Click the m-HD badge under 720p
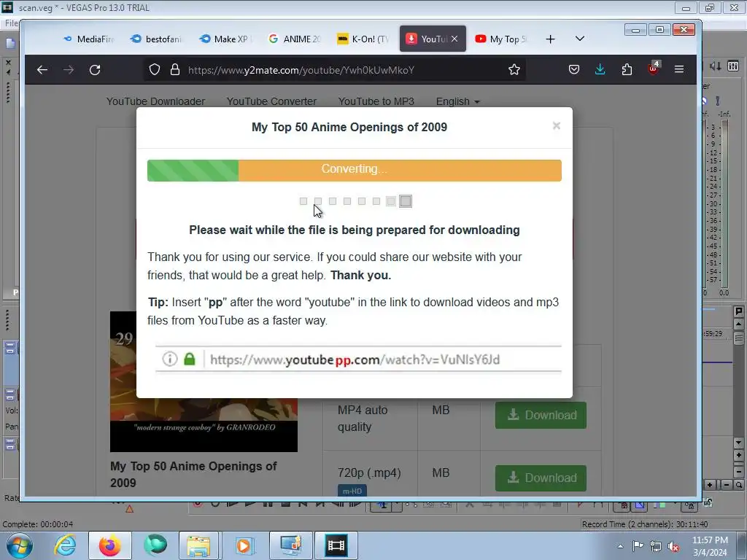 tap(352, 491)
